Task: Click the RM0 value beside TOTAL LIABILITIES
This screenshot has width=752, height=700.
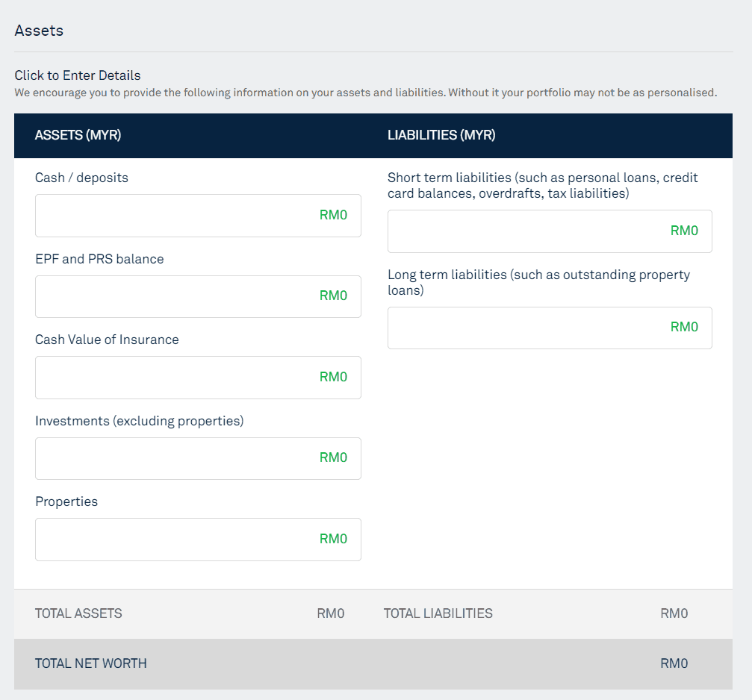Action: 674,613
